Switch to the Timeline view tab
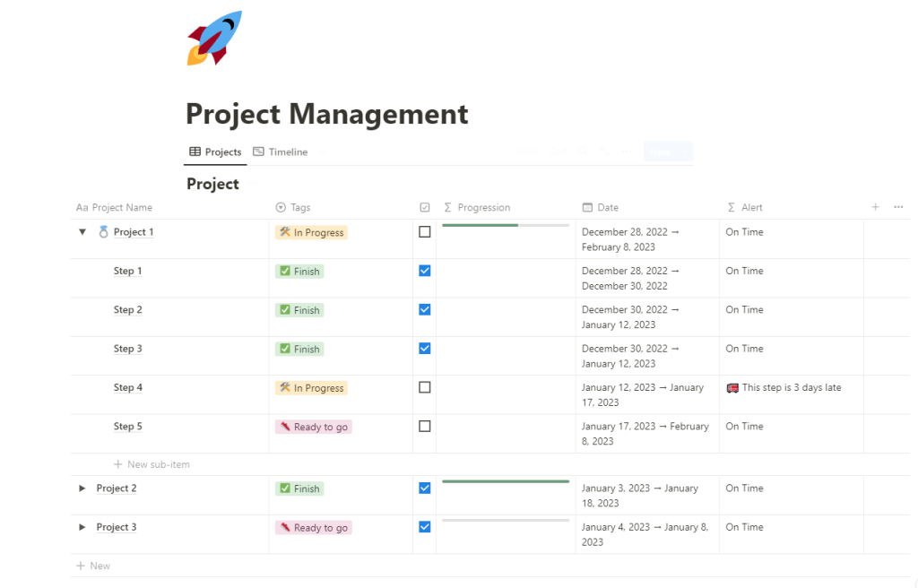The image size is (918, 588). 280,152
